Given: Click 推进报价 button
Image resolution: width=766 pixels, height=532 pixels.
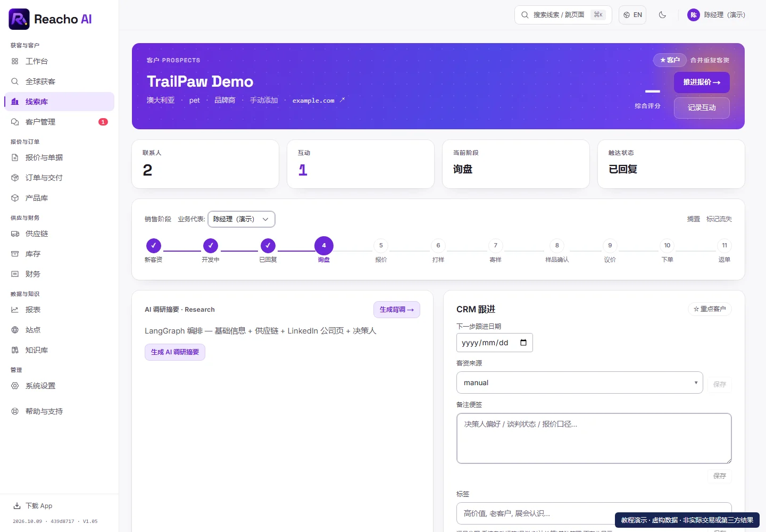Looking at the screenshot, I should [702, 82].
